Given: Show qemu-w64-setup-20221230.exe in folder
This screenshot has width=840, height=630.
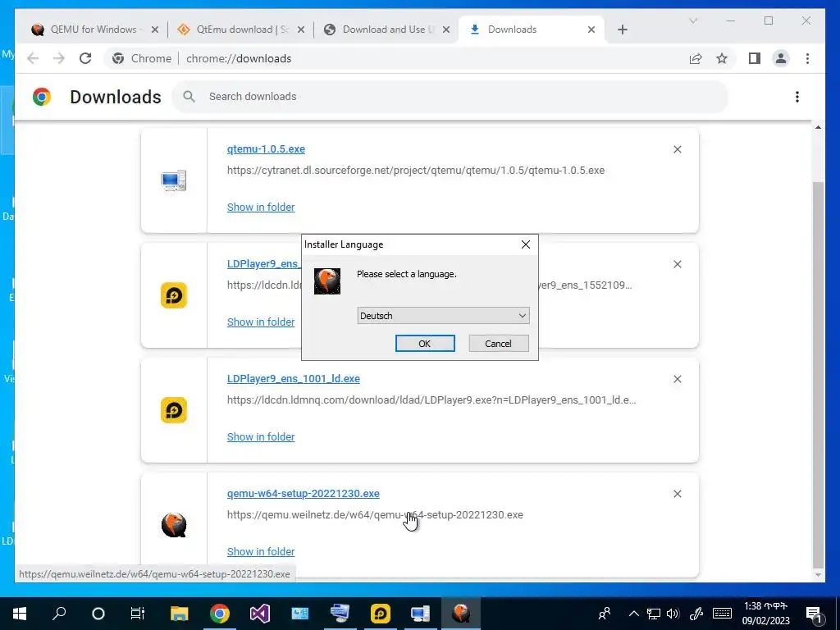Looking at the screenshot, I should 261,552.
